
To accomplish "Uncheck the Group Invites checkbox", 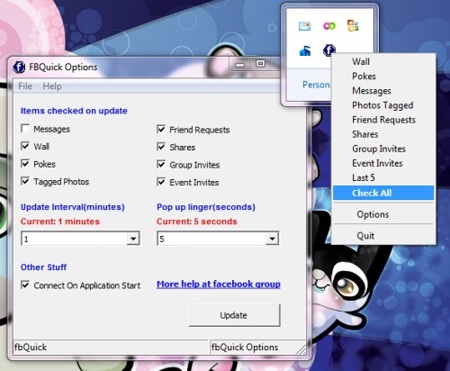I will pyautogui.click(x=161, y=164).
